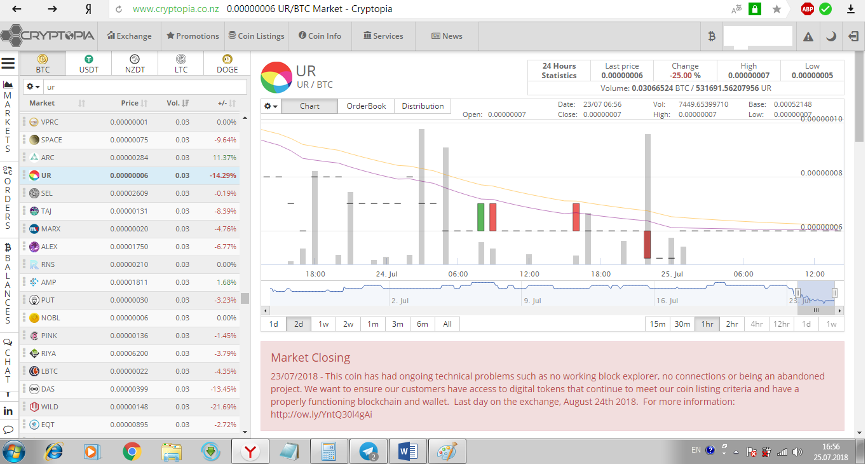The width and height of the screenshot is (868, 464).
Task: Click the green secure lock icon
Action: tap(755, 9)
